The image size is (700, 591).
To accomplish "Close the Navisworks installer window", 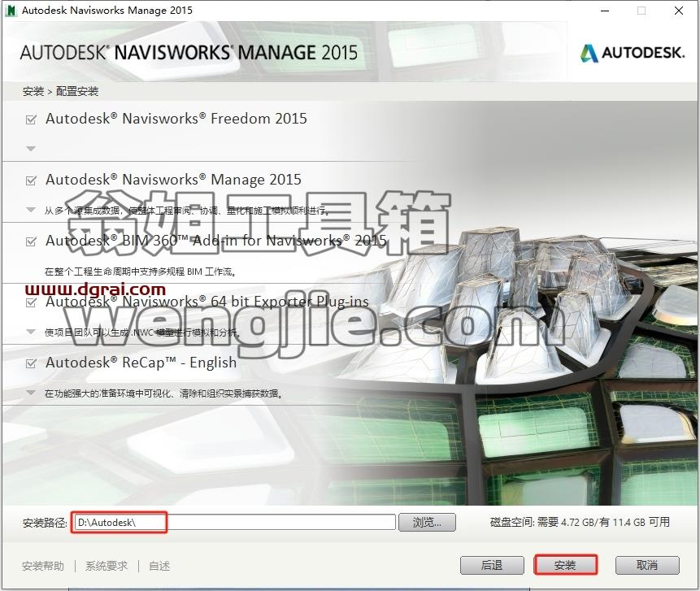I will tap(679, 11).
